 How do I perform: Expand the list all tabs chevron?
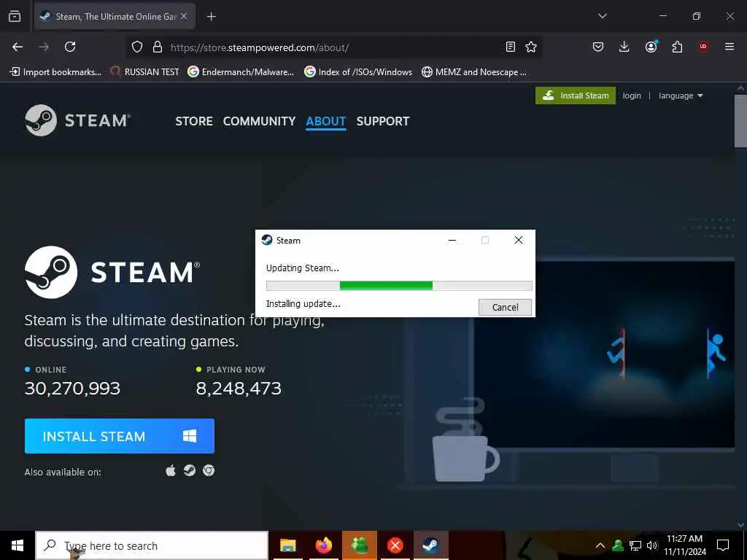click(602, 16)
